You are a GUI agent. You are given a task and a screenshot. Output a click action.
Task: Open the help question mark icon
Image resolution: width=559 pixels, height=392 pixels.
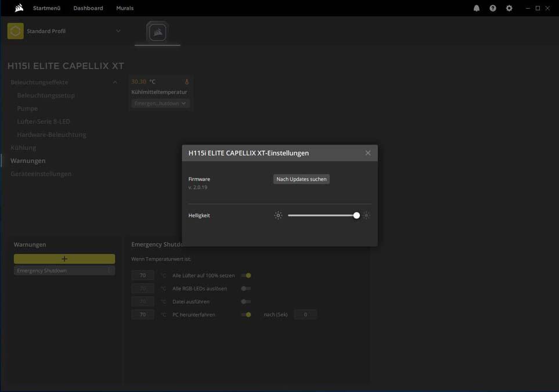coord(493,8)
